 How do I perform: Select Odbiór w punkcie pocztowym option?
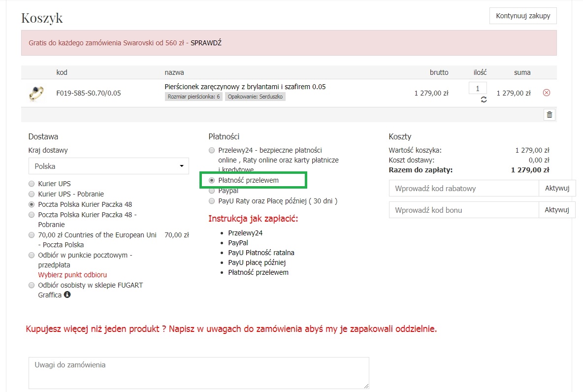(32, 255)
